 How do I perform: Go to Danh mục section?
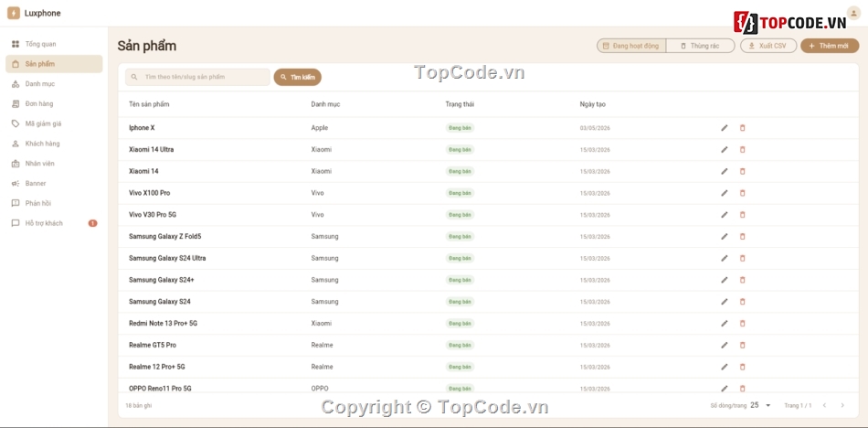coord(54,84)
